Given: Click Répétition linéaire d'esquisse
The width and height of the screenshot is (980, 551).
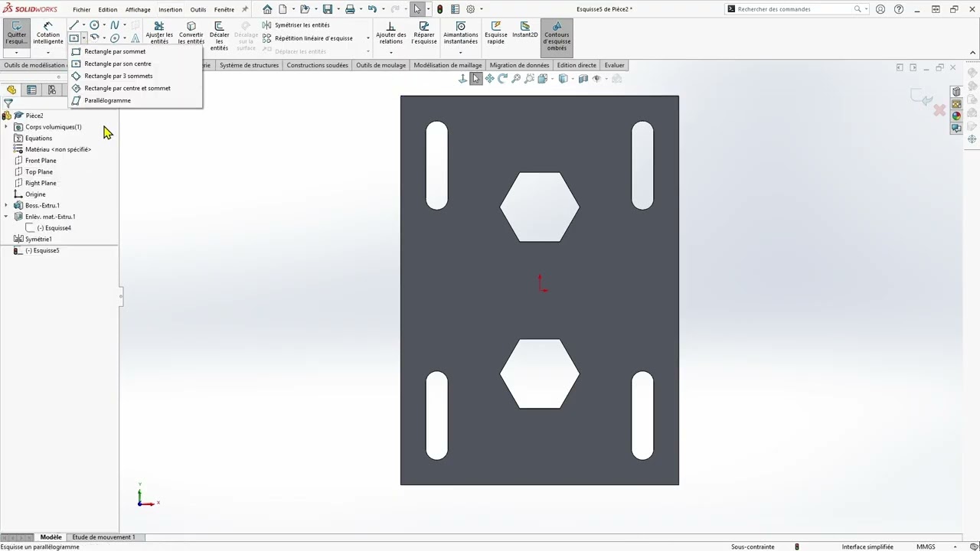Looking at the screenshot, I should click(308, 38).
